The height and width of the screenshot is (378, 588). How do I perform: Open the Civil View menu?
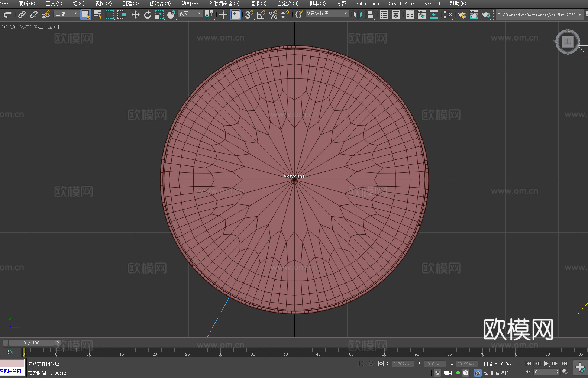pos(401,3)
